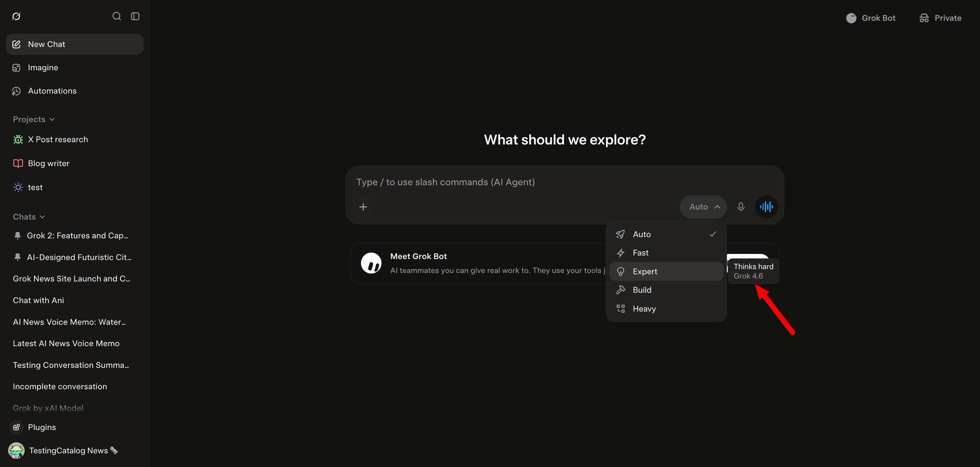Open the Automations clock icon

pos(16,91)
